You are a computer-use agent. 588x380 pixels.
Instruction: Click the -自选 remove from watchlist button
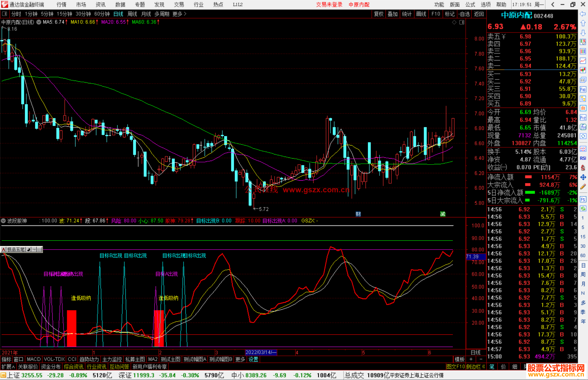tap(464, 14)
